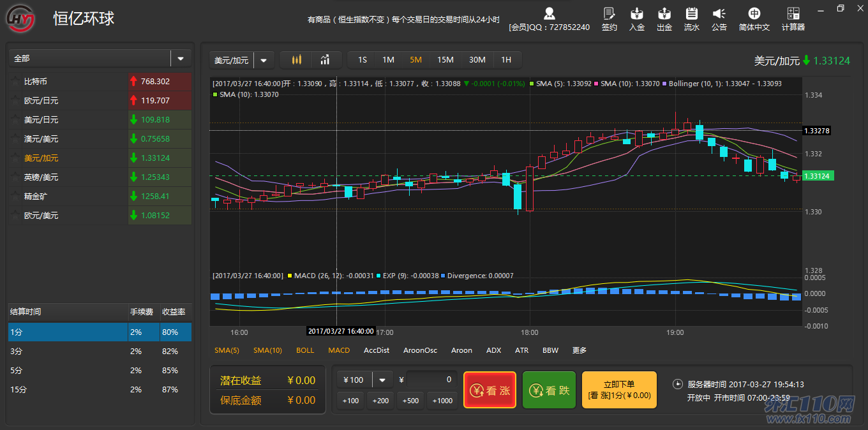The height and width of the screenshot is (430, 868).
Task: Switch chart to 1S timeframe
Action: click(363, 60)
